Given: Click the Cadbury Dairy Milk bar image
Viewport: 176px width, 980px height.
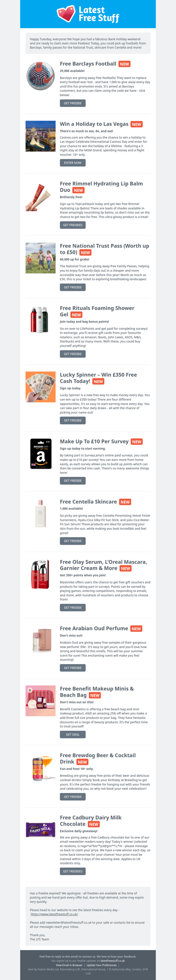Looking at the screenshot, I should [x=40, y=830].
